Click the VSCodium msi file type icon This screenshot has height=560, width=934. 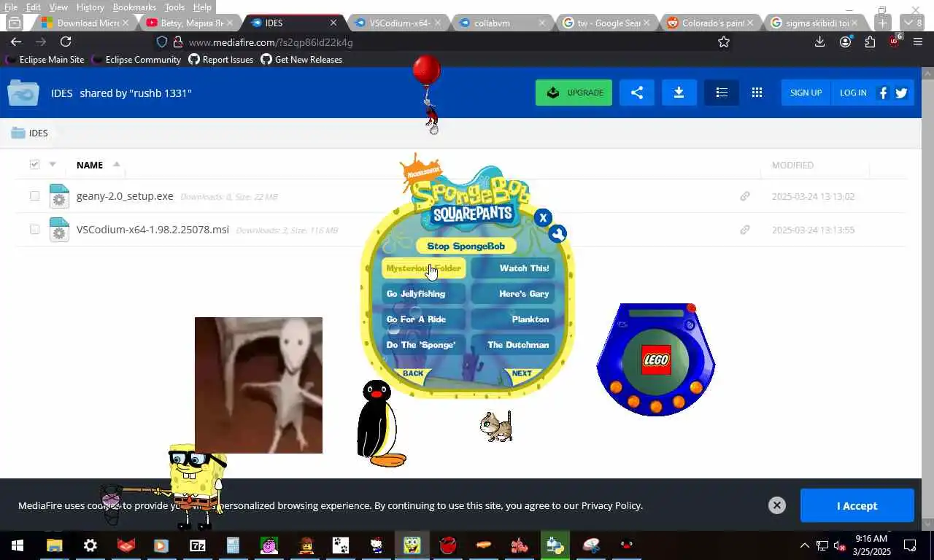point(59,230)
